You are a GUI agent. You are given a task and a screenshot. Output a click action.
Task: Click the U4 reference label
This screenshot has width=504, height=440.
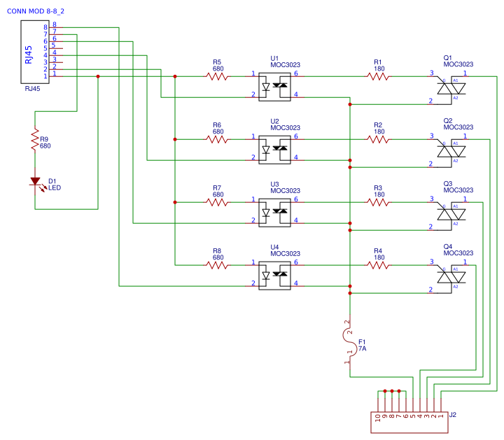click(x=274, y=248)
